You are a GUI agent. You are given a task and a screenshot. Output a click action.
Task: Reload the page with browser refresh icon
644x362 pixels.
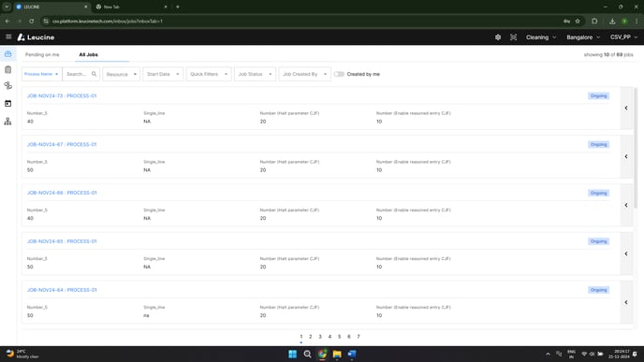pyautogui.click(x=31, y=21)
